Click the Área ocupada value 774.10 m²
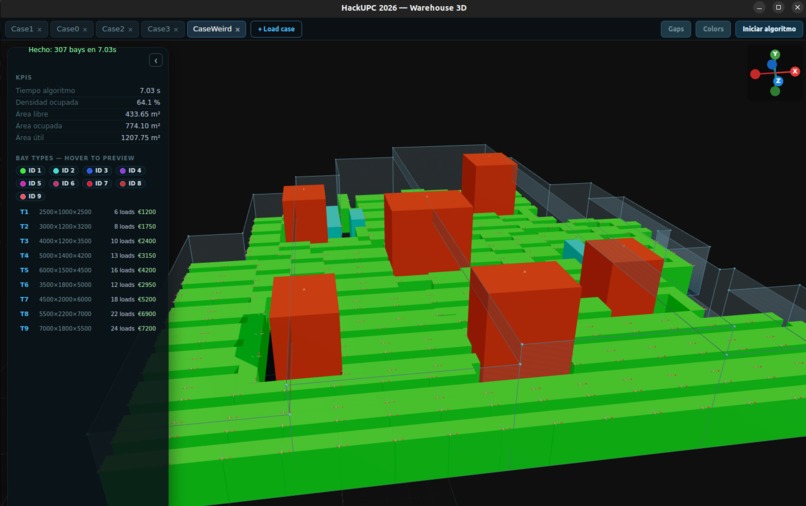 (x=142, y=126)
